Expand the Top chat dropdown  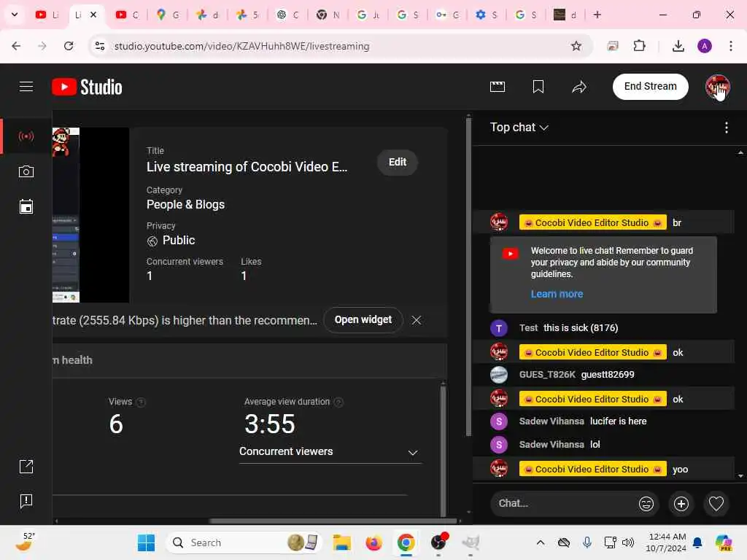point(519,128)
